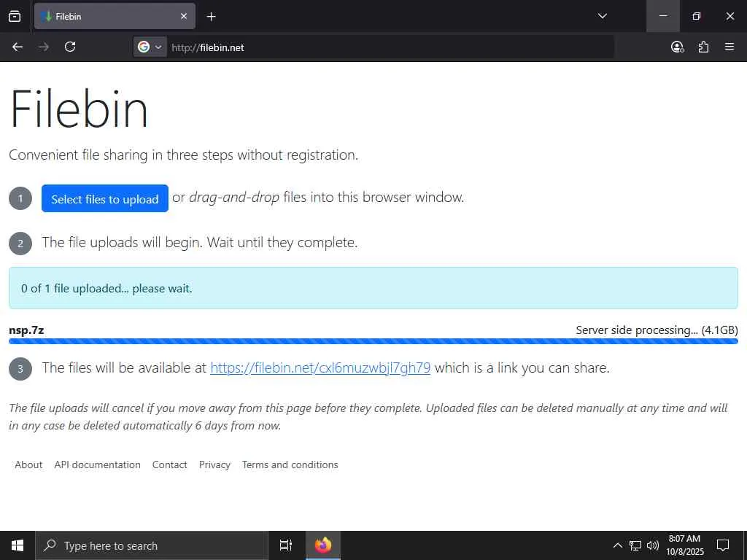Open a new tab with plus button
747x560 pixels.
coord(211,17)
